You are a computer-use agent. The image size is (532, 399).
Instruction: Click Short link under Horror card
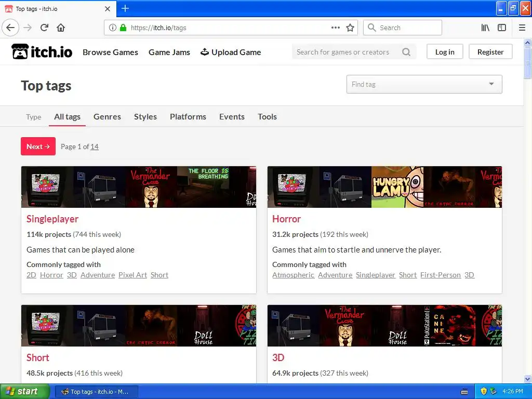[408, 275]
